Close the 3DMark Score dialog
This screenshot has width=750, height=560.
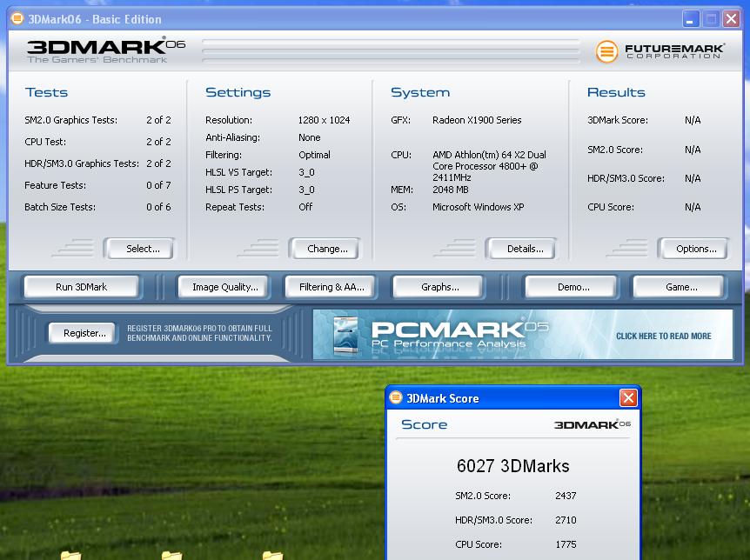[x=628, y=398]
